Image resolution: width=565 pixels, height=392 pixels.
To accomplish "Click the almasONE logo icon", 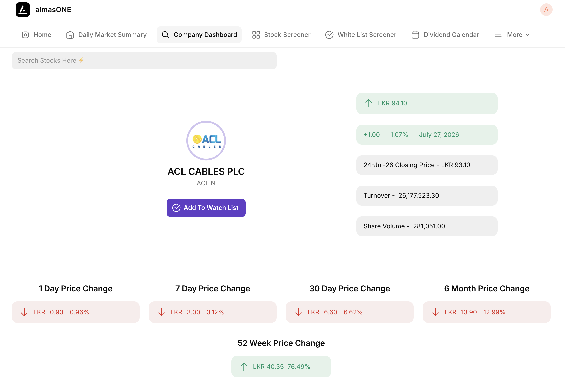I will [x=23, y=10].
